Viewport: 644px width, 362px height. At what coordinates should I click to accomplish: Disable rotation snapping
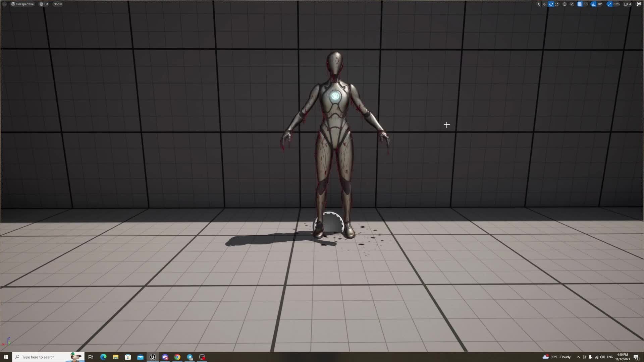594,4
